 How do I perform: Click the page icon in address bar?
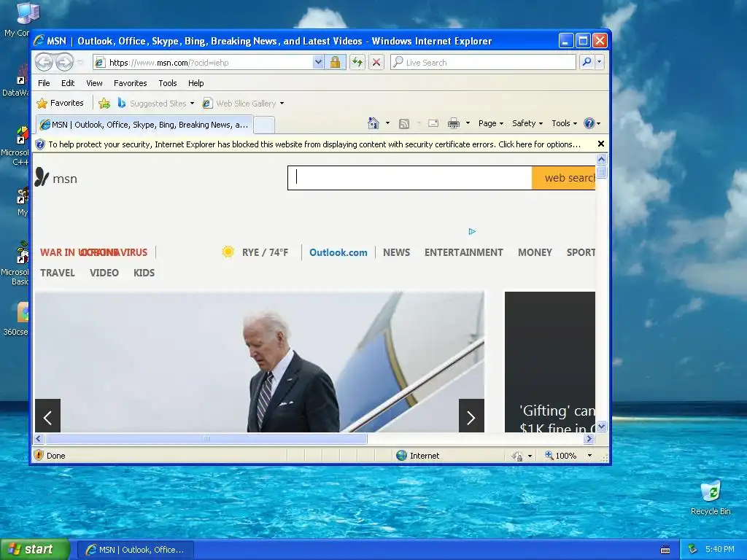click(x=99, y=63)
